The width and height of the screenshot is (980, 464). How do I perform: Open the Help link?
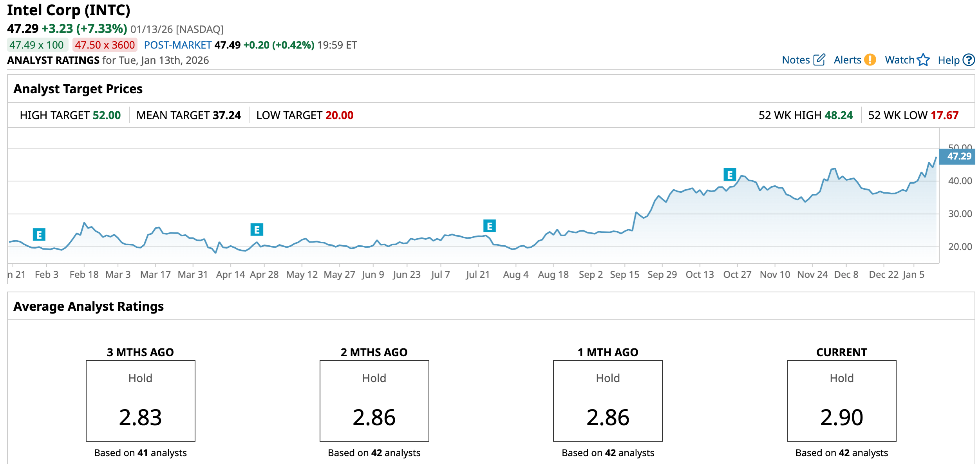pos(948,60)
